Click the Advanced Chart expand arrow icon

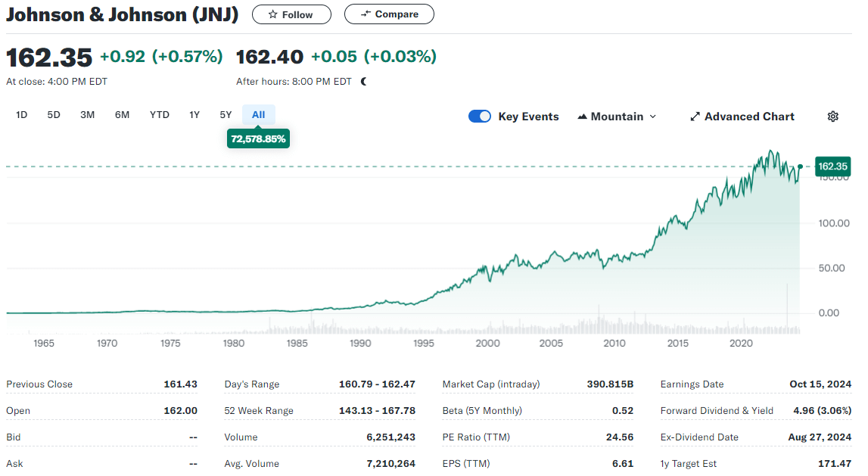pyautogui.click(x=695, y=117)
